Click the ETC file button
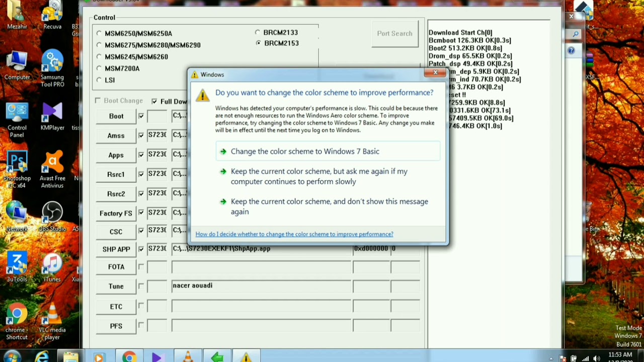This screenshot has width=644, height=362. (x=116, y=307)
